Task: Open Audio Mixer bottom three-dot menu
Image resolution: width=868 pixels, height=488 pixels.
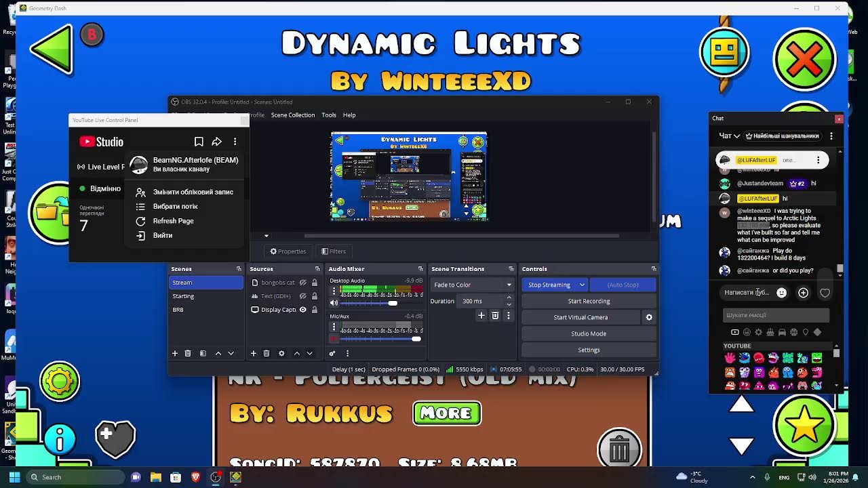Action: (347, 353)
